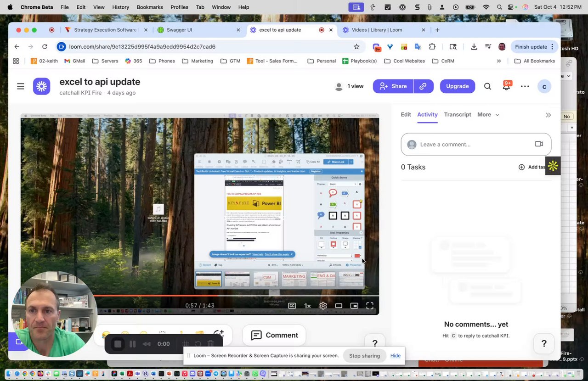
Task: Collapse the right activity panel with the double chevron
Action: tap(548, 115)
